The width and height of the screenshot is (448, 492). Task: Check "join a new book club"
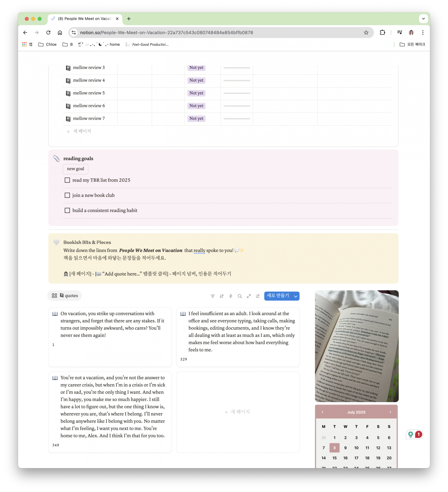point(67,195)
